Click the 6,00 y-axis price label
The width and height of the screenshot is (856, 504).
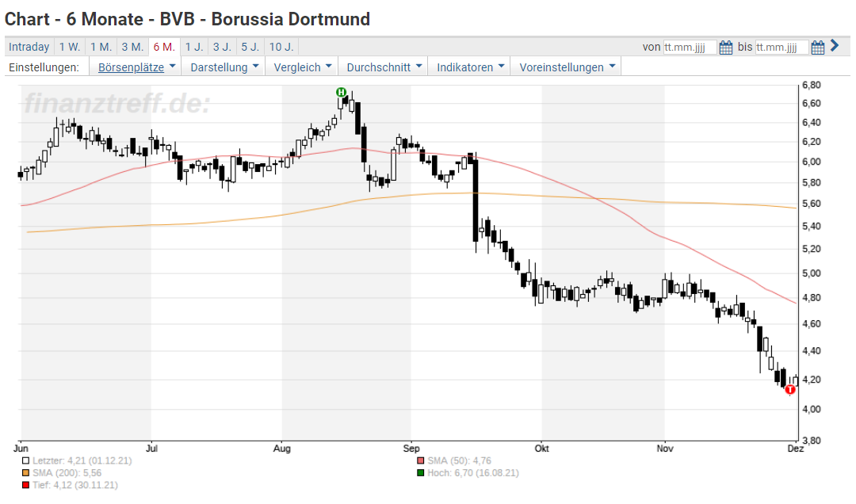pyautogui.click(x=812, y=162)
